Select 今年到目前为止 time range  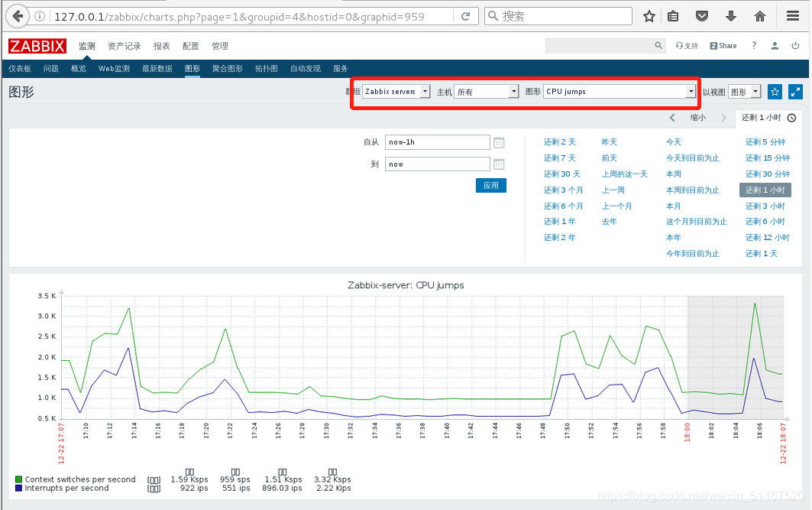[692, 253]
